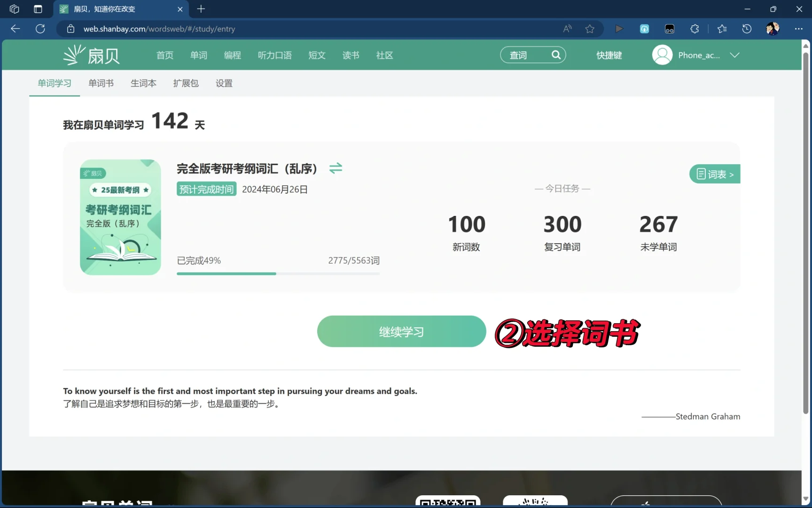Click the swap arrows beside wordbook title
Image resolution: width=812 pixels, height=508 pixels.
click(336, 168)
